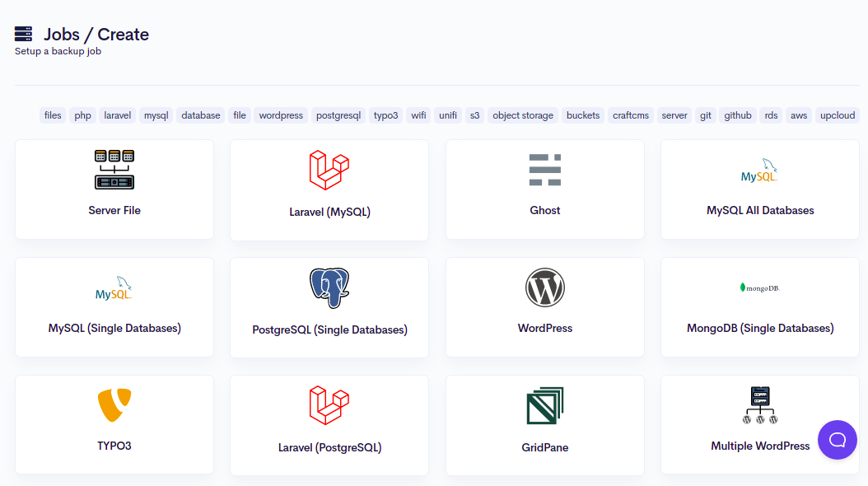Click the Laravel (MySQL) logo icon

click(329, 170)
